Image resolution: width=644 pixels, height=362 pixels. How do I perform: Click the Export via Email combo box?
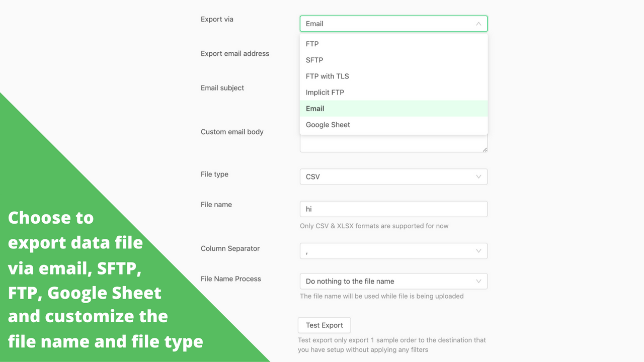[393, 24]
